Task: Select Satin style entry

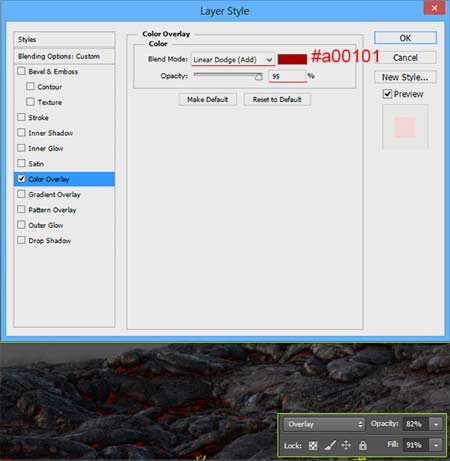Action: point(36,163)
